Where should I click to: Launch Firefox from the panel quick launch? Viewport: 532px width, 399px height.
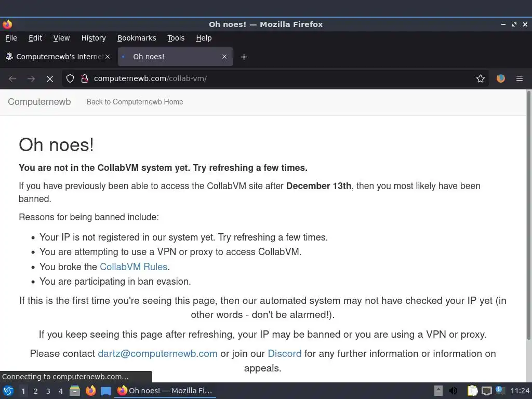[x=90, y=391]
